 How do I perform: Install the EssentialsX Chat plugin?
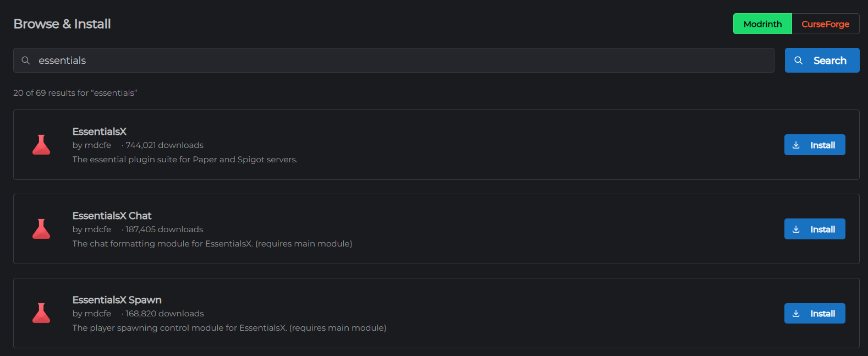[815, 229]
